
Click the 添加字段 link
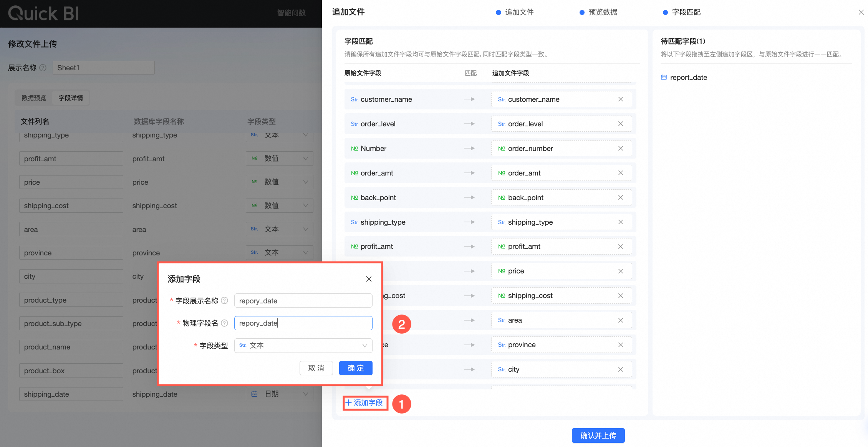[364, 403]
